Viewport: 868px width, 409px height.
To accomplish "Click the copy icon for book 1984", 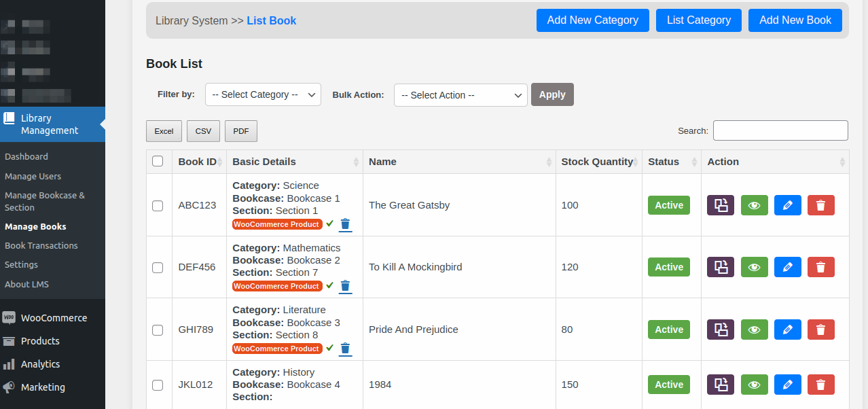I will [x=721, y=385].
